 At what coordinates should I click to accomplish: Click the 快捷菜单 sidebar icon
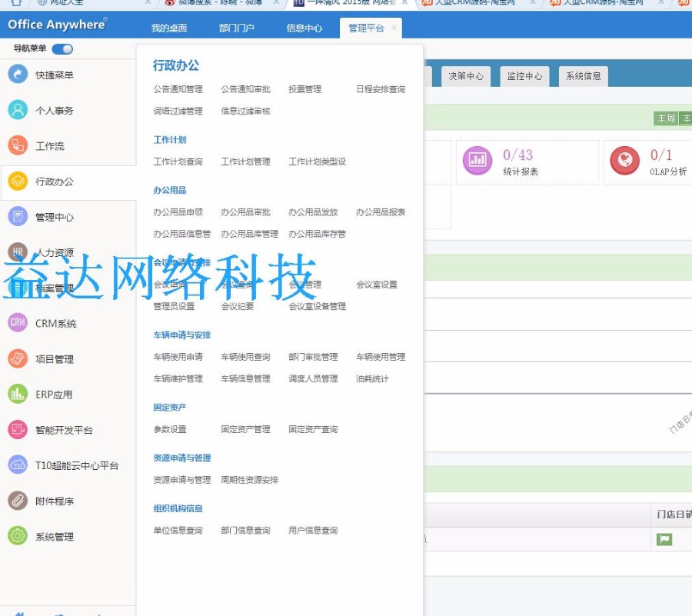tap(18, 75)
